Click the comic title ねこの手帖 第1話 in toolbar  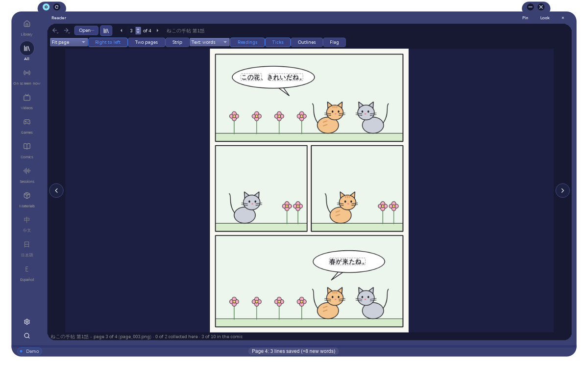[186, 30]
